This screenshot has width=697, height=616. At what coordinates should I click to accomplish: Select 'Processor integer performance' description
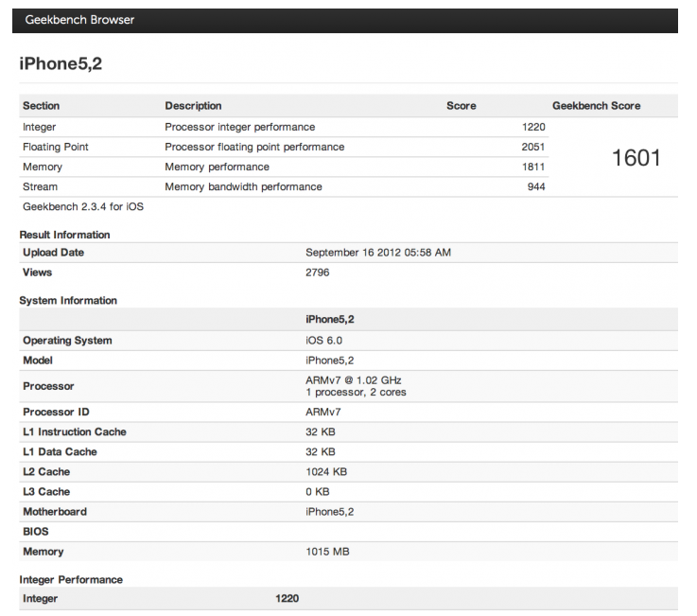[x=239, y=127]
